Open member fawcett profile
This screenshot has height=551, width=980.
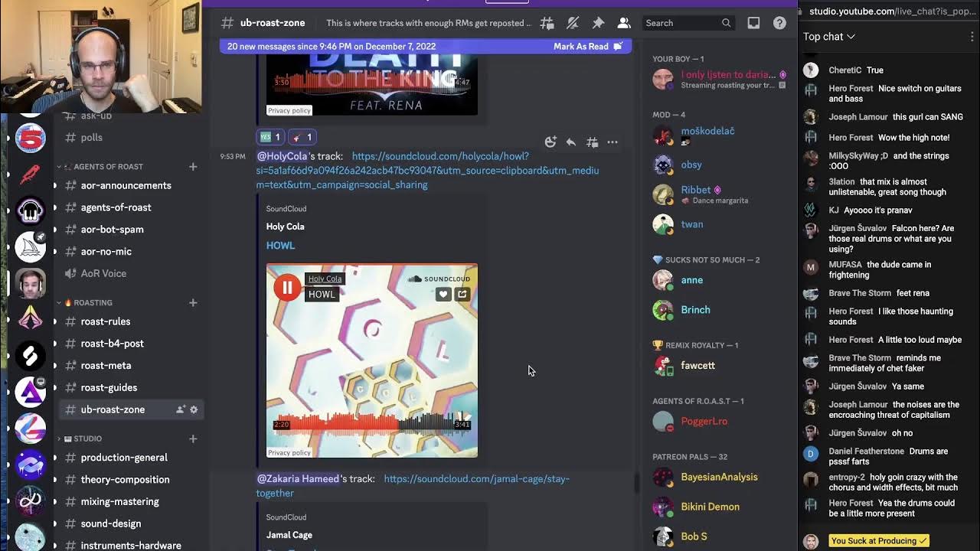coord(697,366)
